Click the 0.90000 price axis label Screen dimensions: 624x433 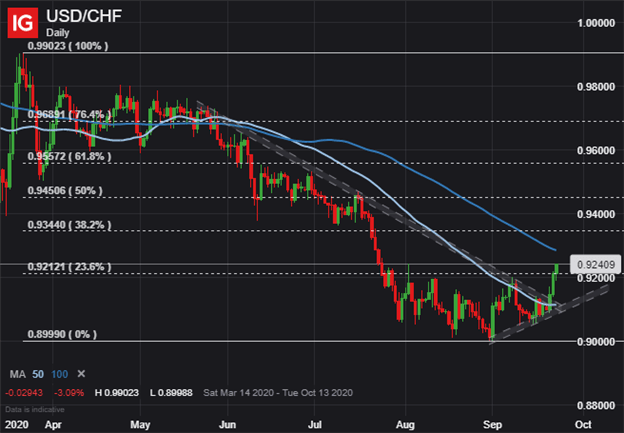[596, 341]
